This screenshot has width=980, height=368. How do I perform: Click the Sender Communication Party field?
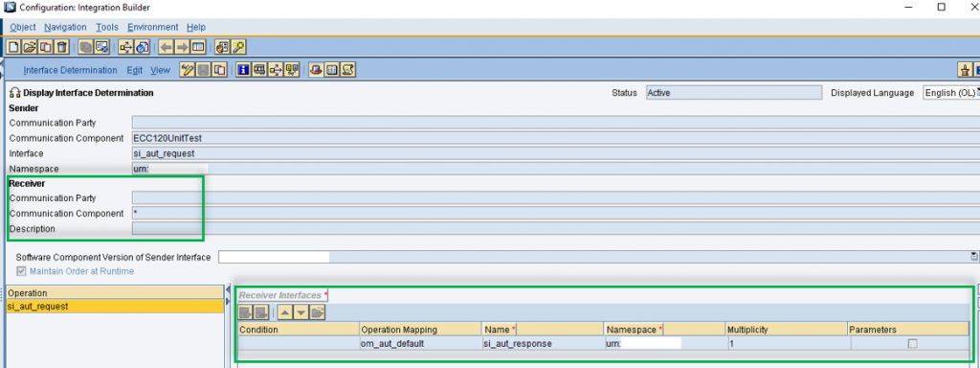tap(556, 123)
